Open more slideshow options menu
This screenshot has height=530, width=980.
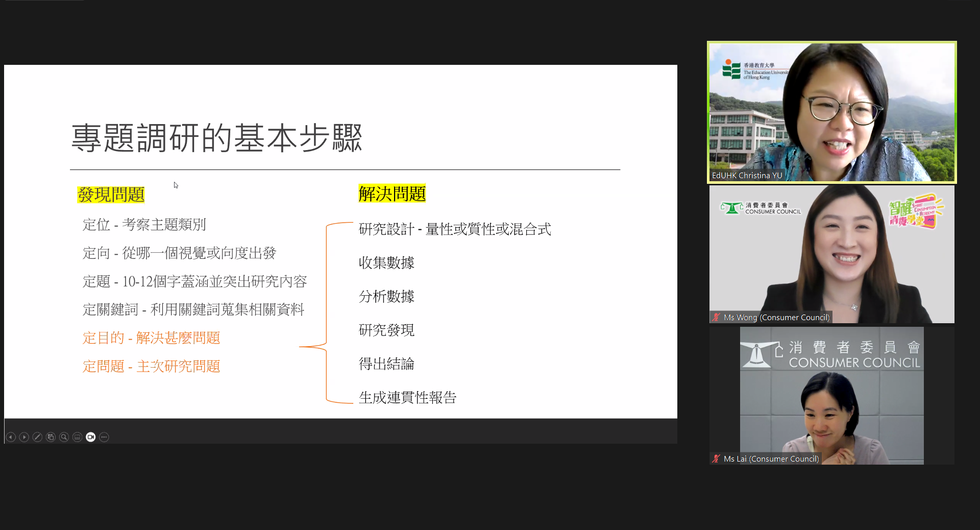(104, 437)
